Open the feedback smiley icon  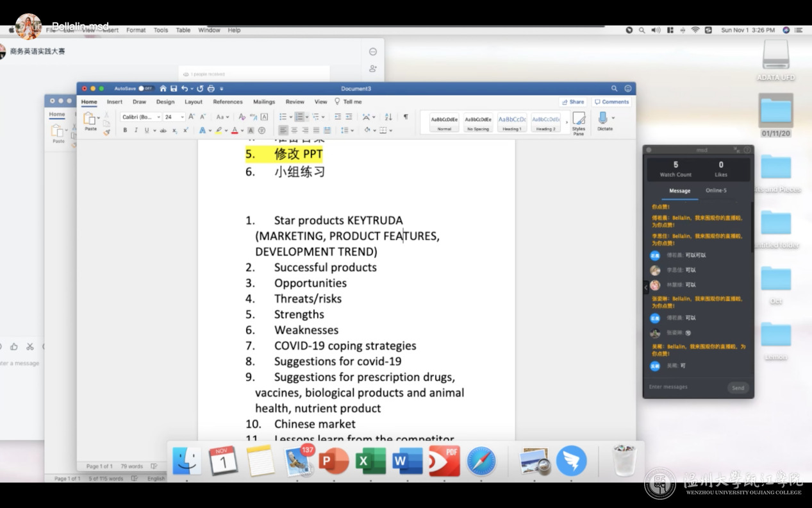(x=628, y=89)
